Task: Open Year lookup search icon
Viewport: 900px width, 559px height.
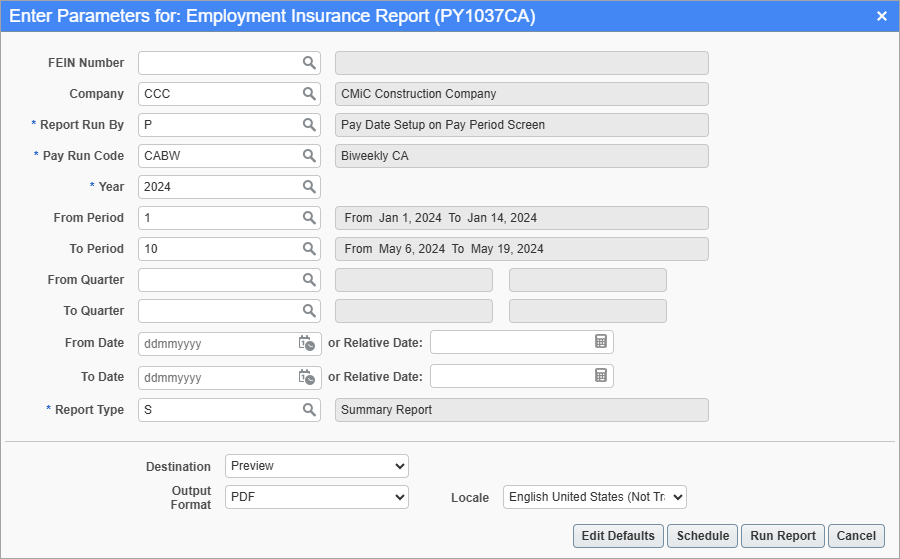Action: (309, 187)
